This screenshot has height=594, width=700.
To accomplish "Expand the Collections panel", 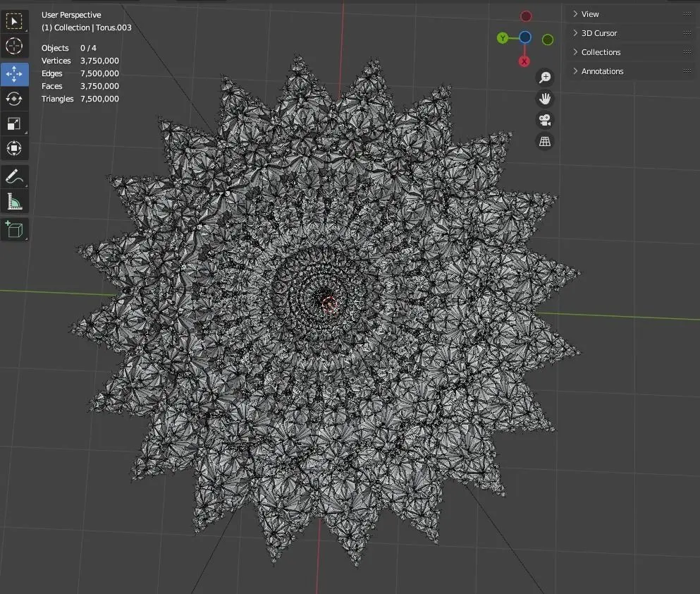I will click(x=631, y=52).
